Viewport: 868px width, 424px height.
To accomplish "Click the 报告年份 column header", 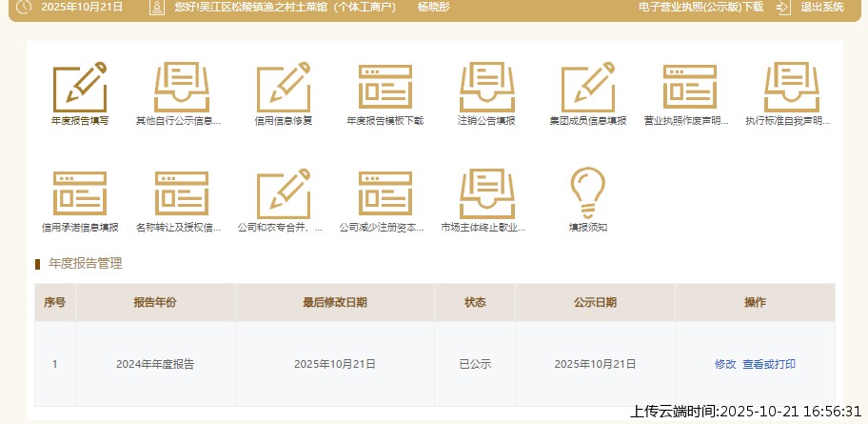I will [155, 302].
